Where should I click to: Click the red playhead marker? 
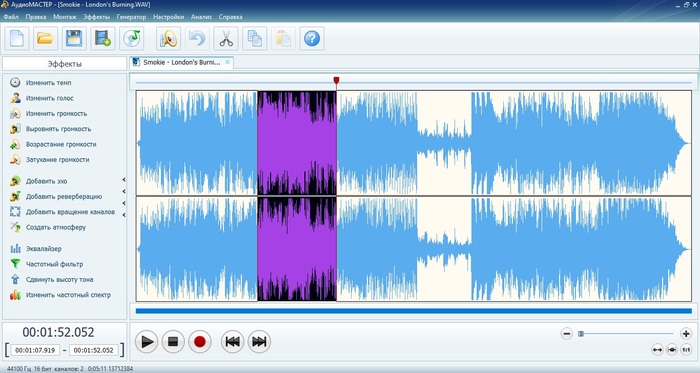(x=336, y=80)
